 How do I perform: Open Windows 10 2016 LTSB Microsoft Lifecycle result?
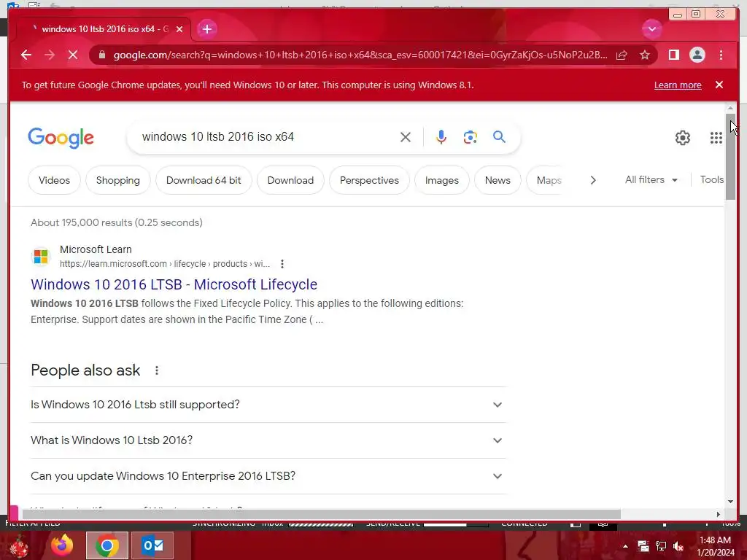[174, 284]
